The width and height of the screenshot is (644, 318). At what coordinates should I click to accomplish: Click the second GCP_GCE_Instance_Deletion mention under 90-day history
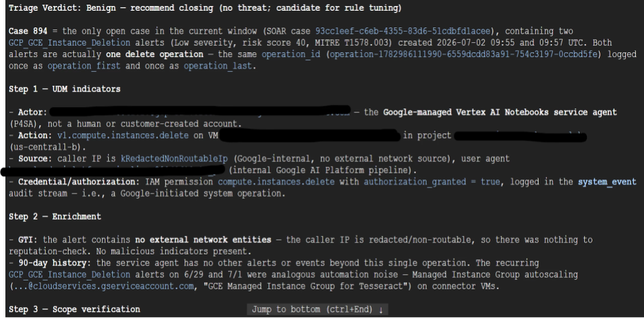pyautogui.click(x=69, y=275)
